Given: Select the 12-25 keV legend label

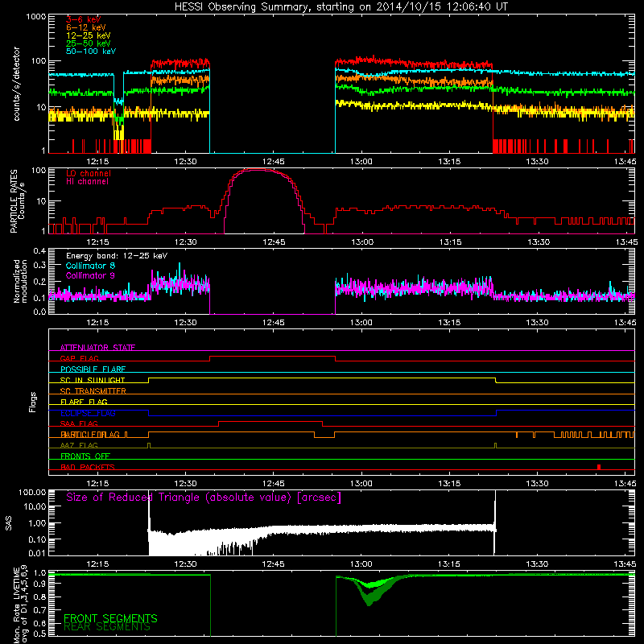Looking at the screenshot, I should coord(89,35).
